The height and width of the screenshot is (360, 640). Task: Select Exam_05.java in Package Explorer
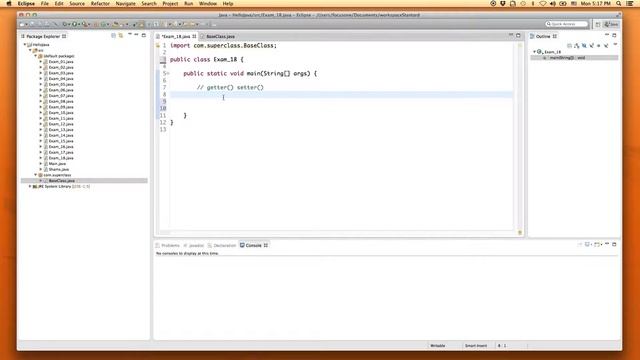pos(61,84)
